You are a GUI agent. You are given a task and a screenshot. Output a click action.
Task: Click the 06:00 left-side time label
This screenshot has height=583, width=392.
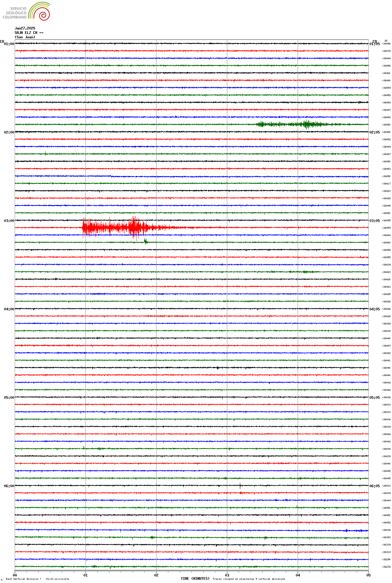9,486
